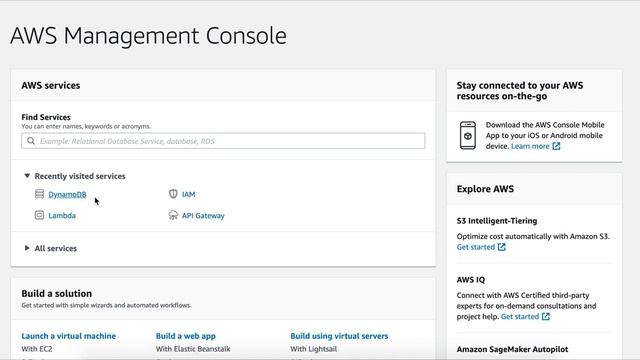Click the DynamoDB service icon
Image resolution: width=640 pixels, height=360 pixels.
coord(39,194)
